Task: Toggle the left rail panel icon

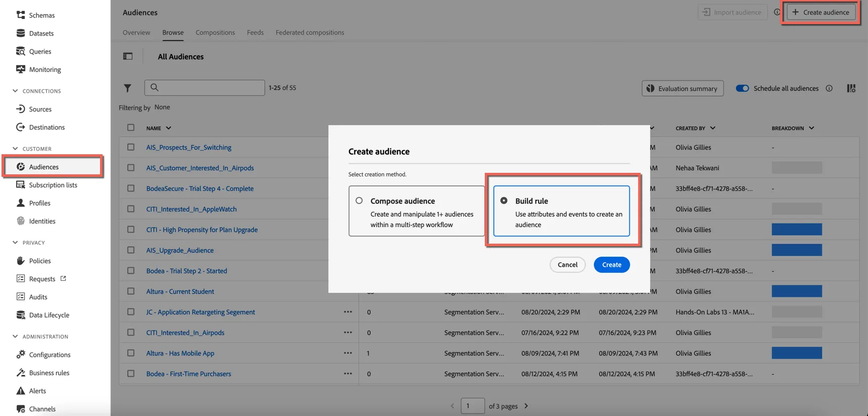Action: (x=128, y=56)
